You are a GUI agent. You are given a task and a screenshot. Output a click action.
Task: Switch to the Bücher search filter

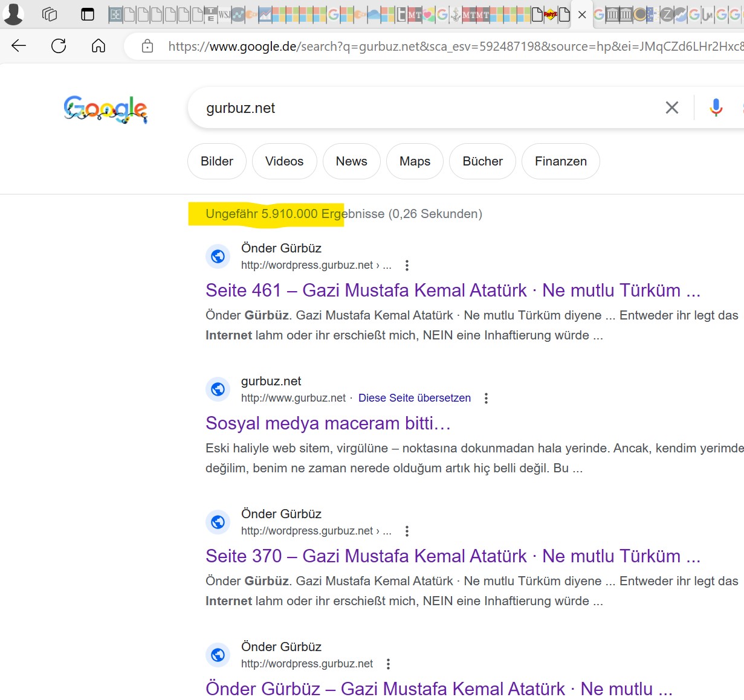[483, 161]
